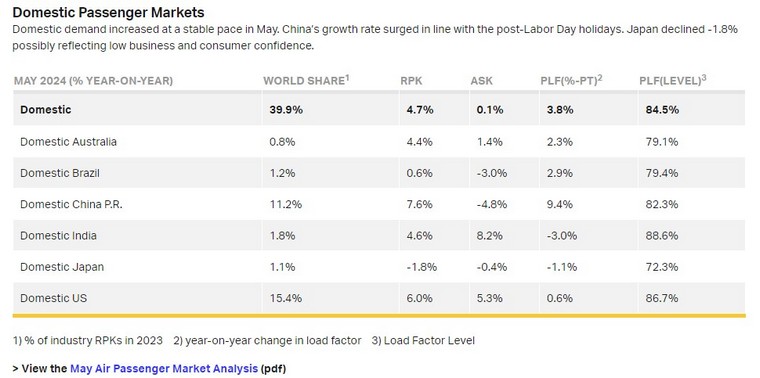Open the May Air Passenger Market Analysis link

pyautogui.click(x=164, y=368)
